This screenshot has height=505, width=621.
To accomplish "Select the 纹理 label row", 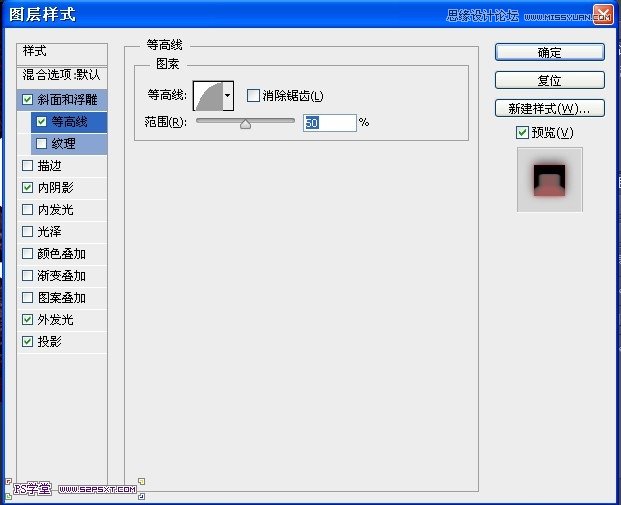I will [69, 144].
